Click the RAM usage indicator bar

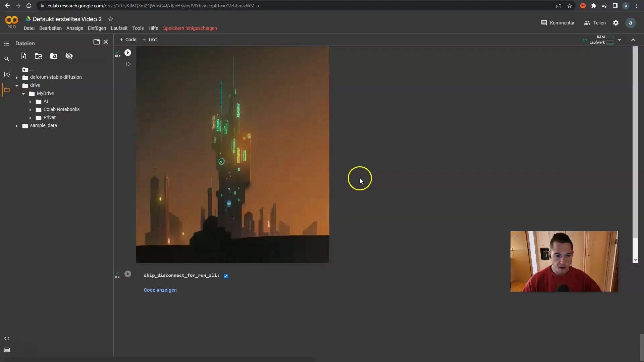(610, 37)
